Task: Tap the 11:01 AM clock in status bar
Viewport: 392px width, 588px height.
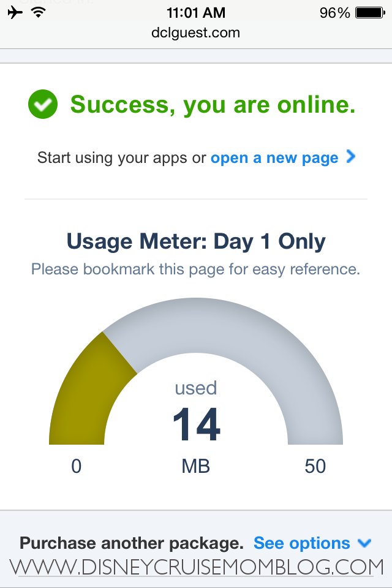Action: click(x=196, y=13)
